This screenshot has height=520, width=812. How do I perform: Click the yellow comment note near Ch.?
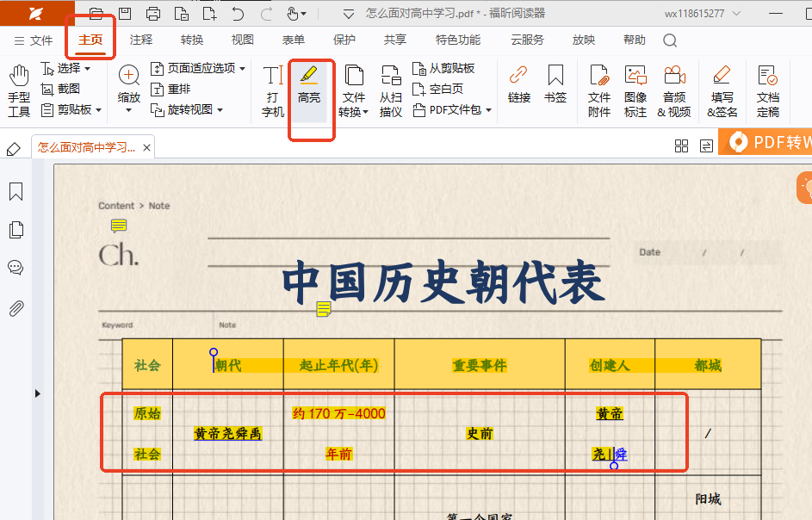point(119,226)
